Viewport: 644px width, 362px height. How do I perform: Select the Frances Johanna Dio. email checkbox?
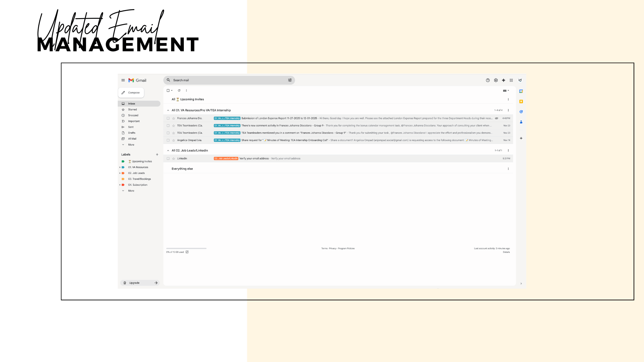tap(168, 118)
